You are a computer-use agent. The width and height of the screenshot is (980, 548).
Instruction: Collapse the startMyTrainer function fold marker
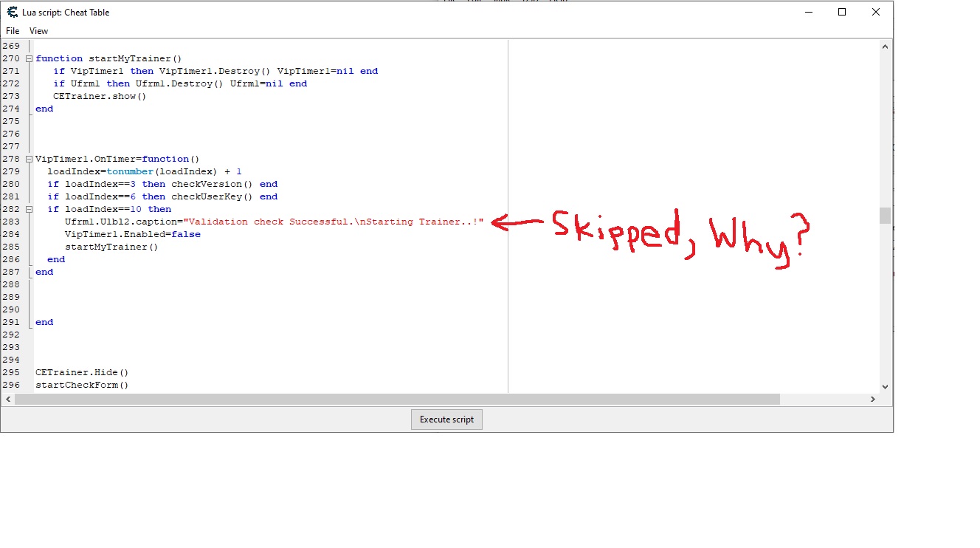pos(29,58)
